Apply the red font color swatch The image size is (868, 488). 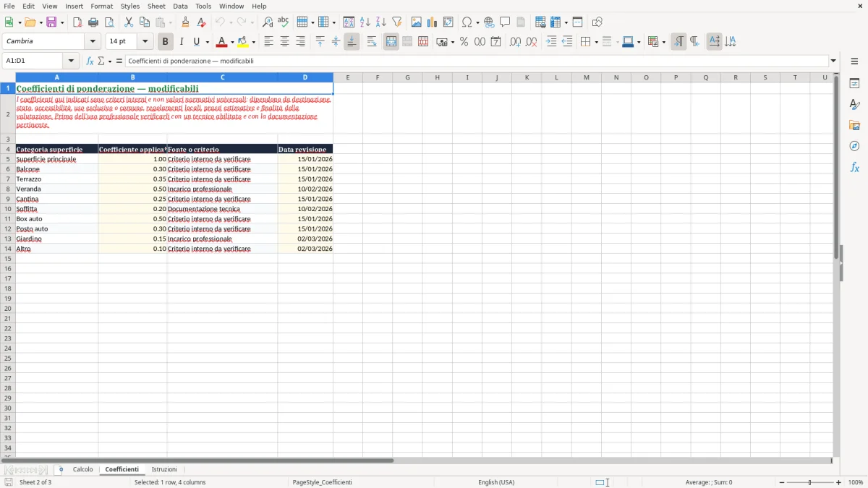222,42
